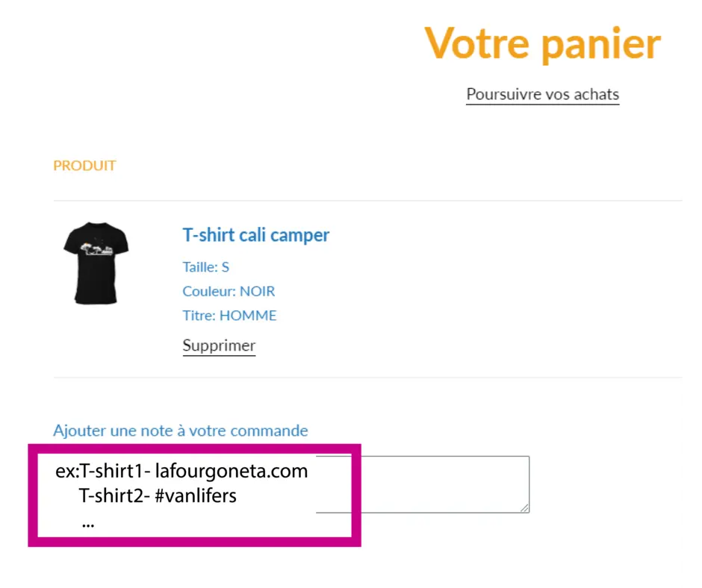Click the lafourgoneta.com example text
This screenshot has height=588, width=702.
232,472
